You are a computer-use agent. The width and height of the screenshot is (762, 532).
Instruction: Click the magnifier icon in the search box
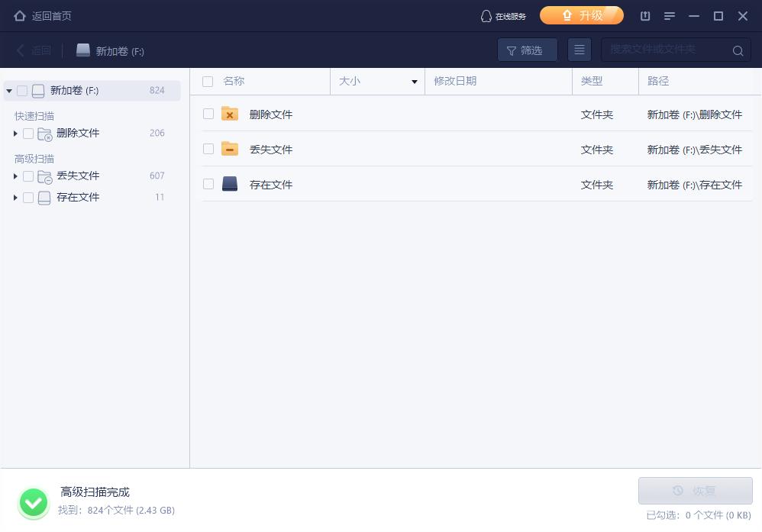coord(738,50)
